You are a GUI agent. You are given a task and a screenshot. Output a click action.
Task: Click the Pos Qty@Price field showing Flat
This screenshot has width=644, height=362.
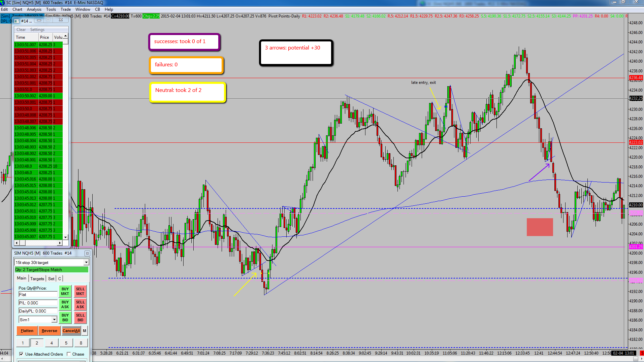[38, 294]
